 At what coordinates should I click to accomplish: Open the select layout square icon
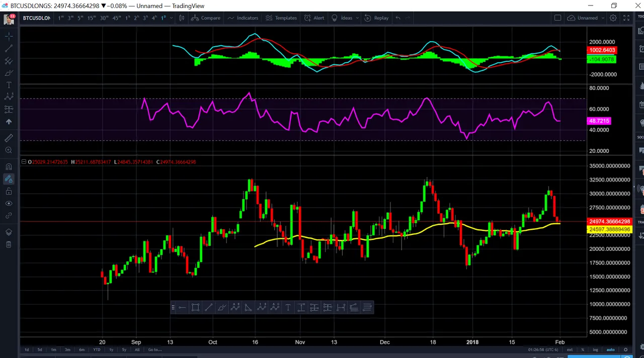557,18
